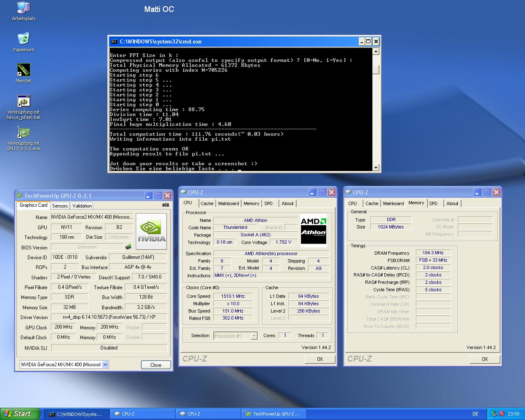Click the Memory Size 1024 MBytes value
The height and width of the screenshot is (420, 525).
[390, 227]
